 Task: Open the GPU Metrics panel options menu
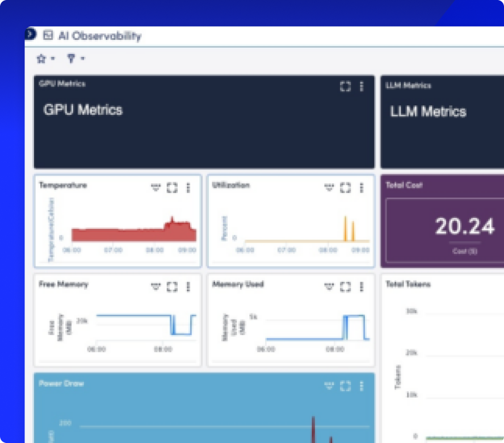point(362,86)
